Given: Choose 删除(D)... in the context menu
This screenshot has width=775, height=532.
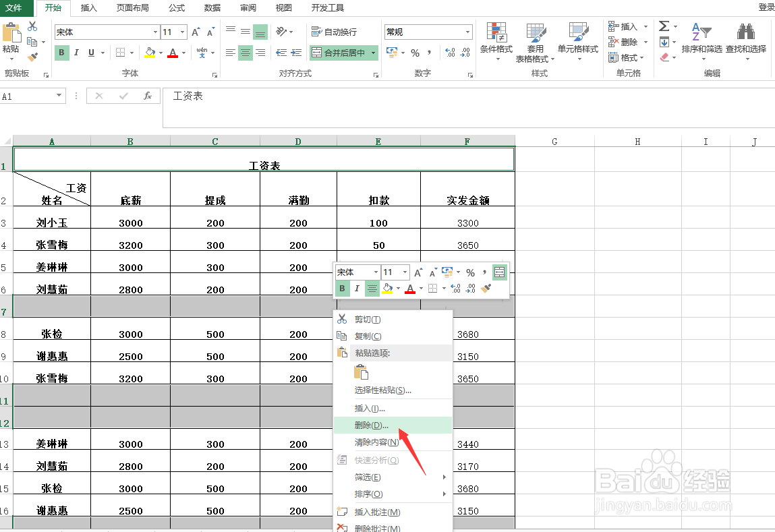Looking at the screenshot, I should tap(393, 425).
